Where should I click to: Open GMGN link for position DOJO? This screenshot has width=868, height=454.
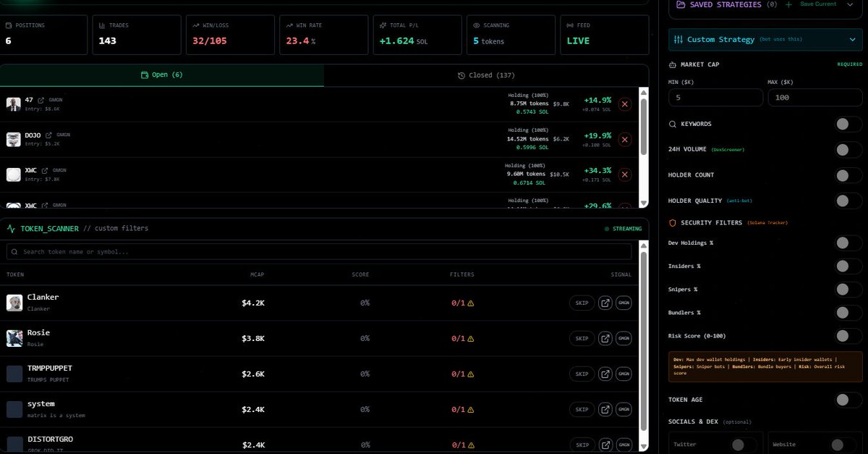(63, 135)
